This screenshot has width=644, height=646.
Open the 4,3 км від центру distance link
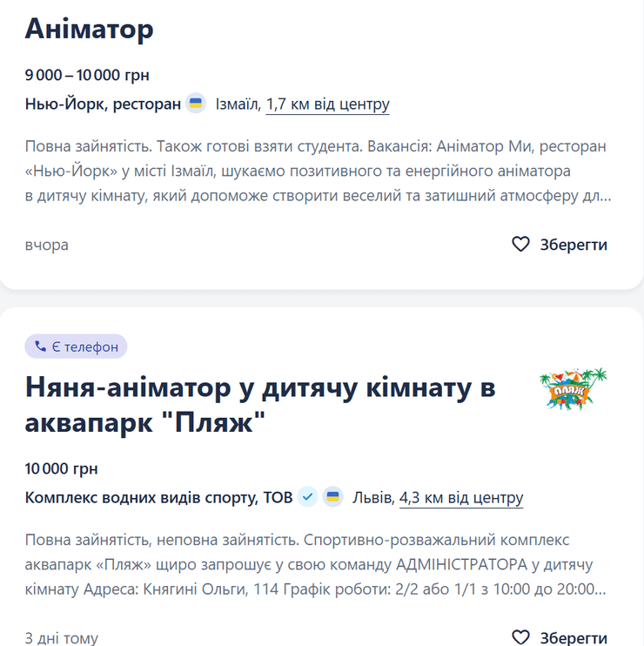461,498
